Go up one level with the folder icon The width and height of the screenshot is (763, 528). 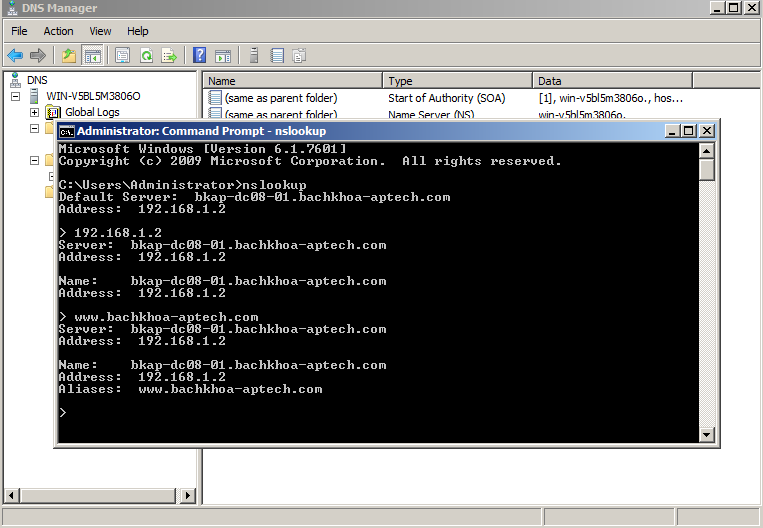pos(69,55)
